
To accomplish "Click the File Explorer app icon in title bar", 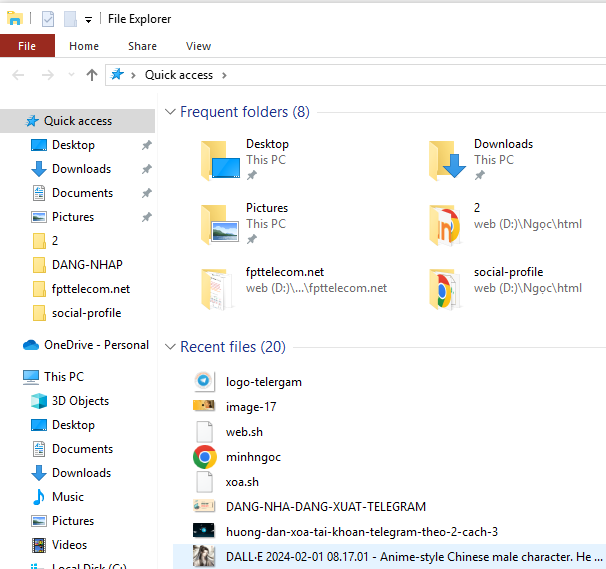I will coord(15,18).
